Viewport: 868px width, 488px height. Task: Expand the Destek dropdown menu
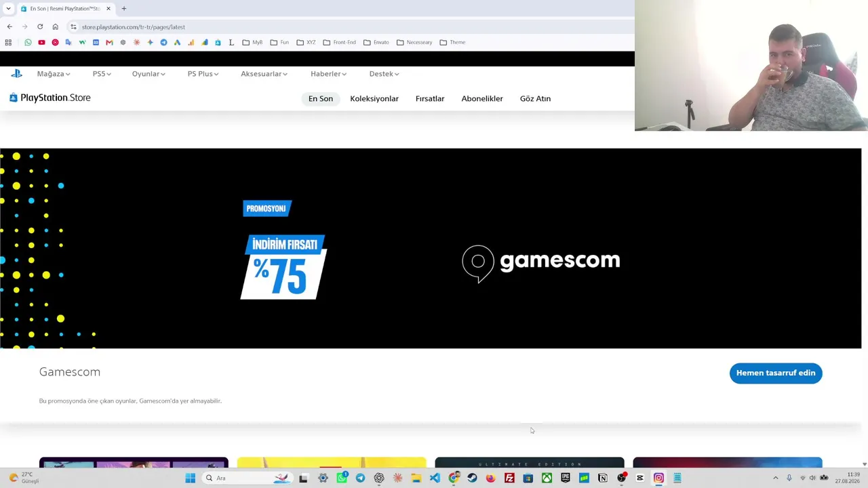point(384,74)
